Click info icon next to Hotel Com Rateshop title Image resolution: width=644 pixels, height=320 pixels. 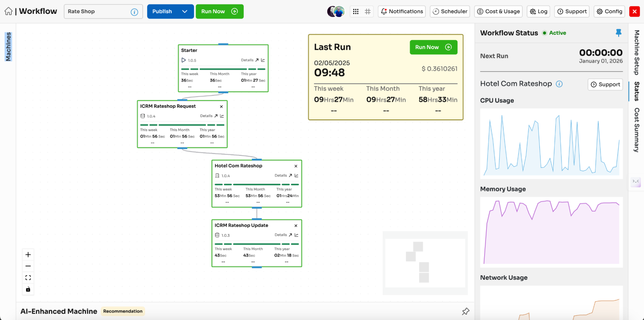click(559, 84)
